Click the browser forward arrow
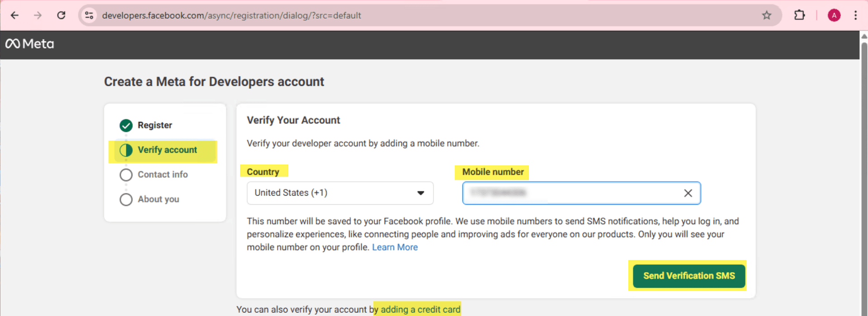 38,15
